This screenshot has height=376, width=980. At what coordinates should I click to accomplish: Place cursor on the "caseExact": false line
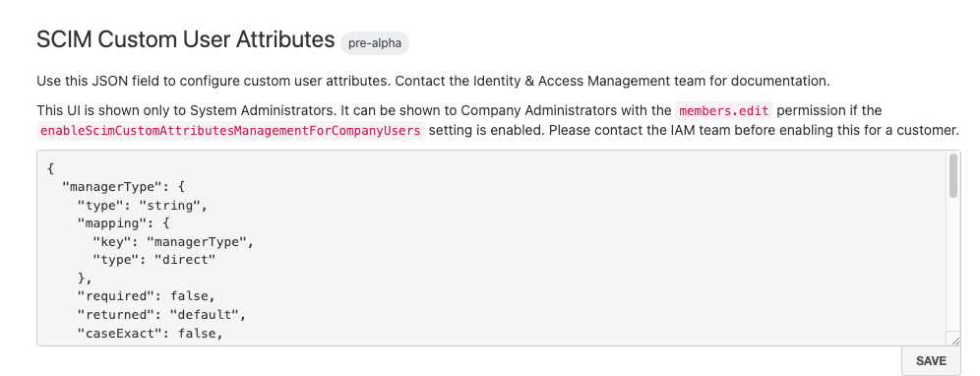point(150,334)
